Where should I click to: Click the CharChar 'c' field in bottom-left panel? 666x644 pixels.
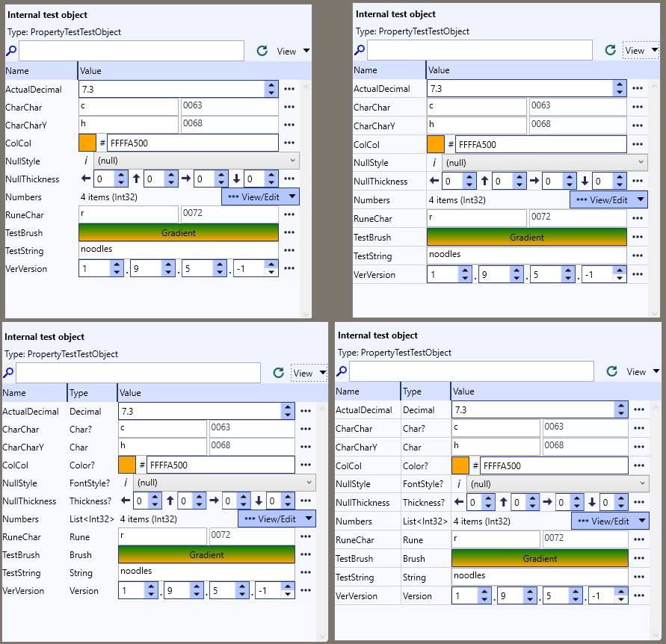162,429
